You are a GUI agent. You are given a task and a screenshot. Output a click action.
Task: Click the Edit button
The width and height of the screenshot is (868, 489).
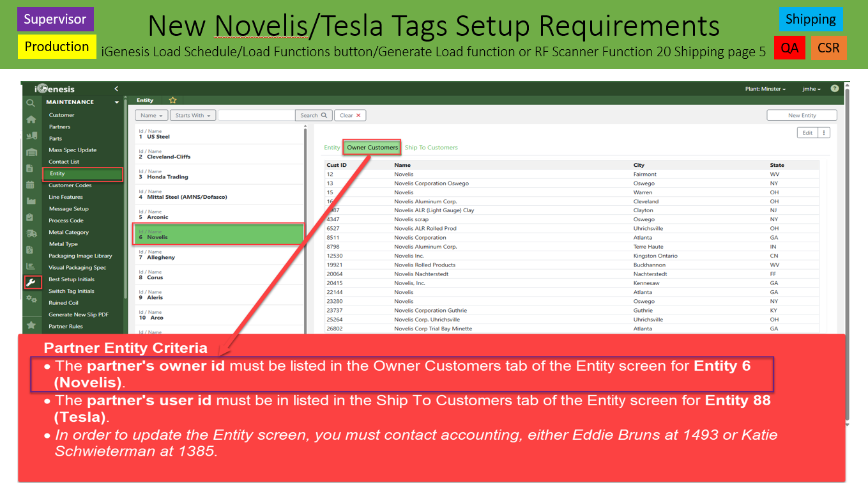[807, 133]
